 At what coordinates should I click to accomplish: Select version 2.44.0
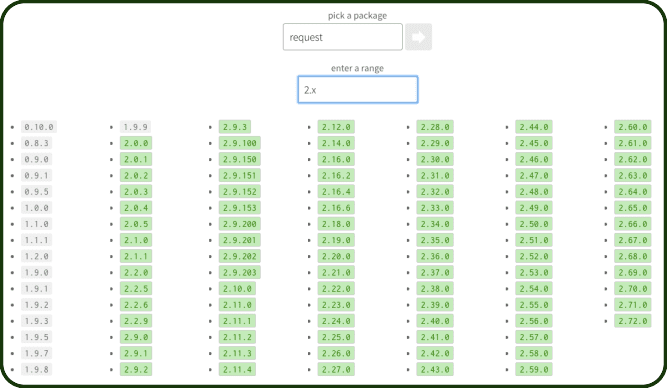click(534, 127)
